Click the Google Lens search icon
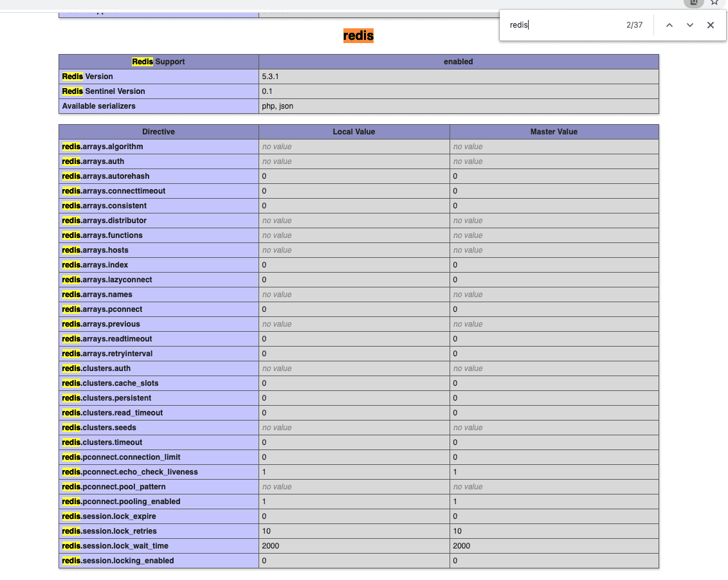Viewport: 728px width, 580px height. point(693,3)
